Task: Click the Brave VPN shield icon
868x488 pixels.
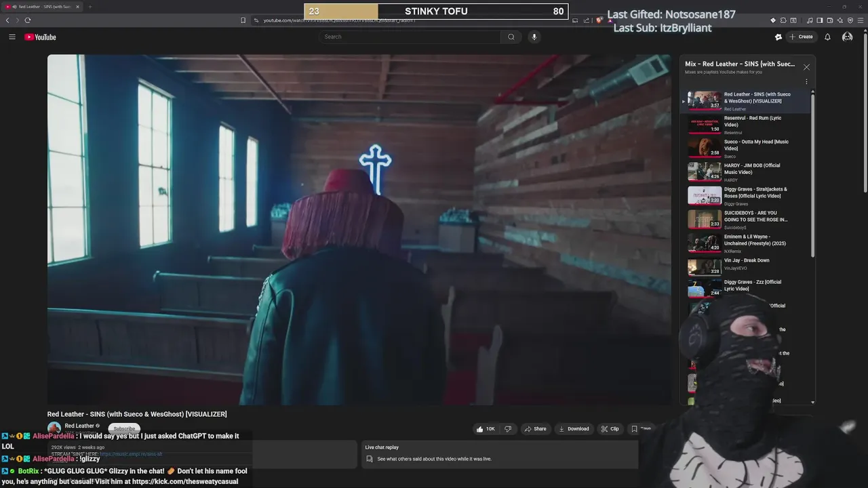Action: pyautogui.click(x=850, y=20)
